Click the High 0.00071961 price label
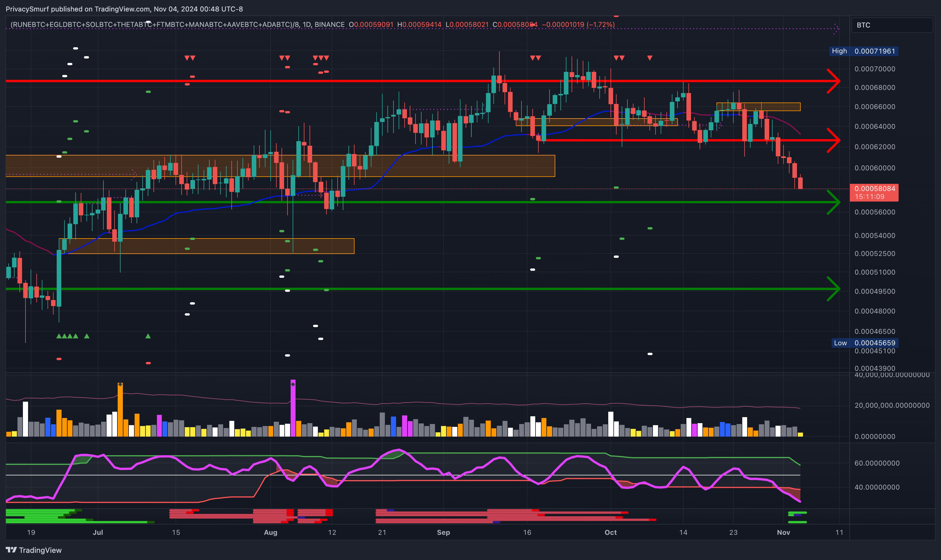 864,51
